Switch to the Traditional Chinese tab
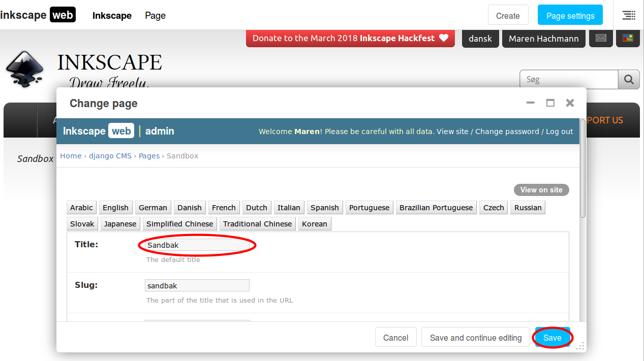Screen dimensions: 644x361 (257, 224)
